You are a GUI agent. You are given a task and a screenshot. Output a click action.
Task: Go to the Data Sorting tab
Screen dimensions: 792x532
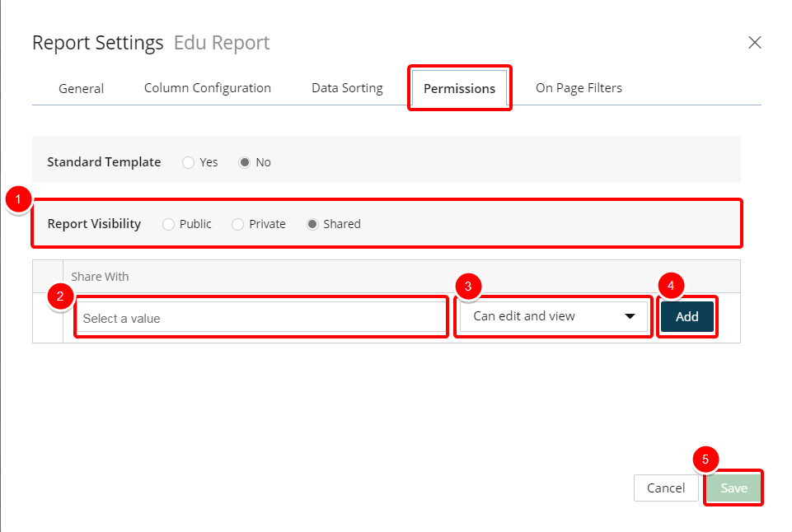click(347, 88)
